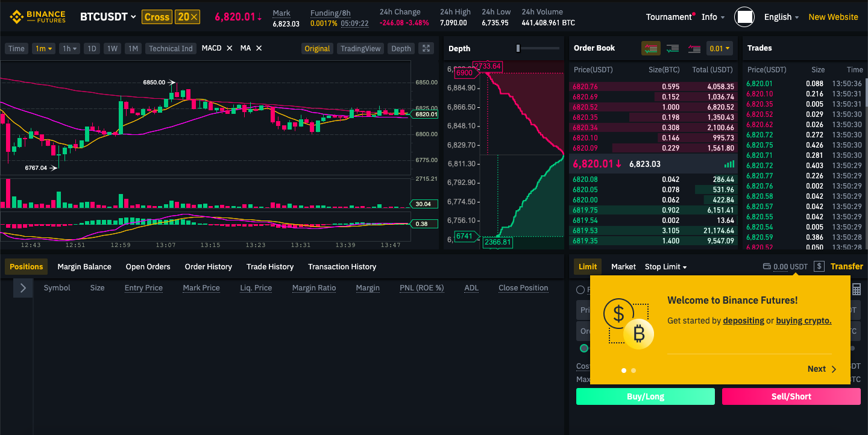Select the first radio button in order form
Image resolution: width=868 pixels, height=435 pixels.
pyautogui.click(x=580, y=290)
